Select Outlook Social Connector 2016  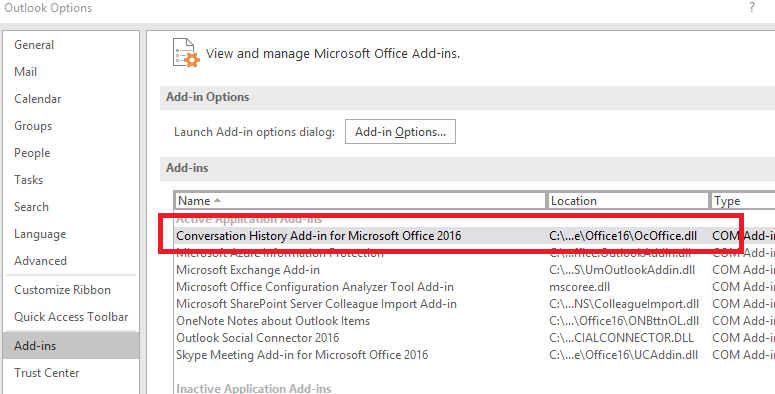coord(474,338)
